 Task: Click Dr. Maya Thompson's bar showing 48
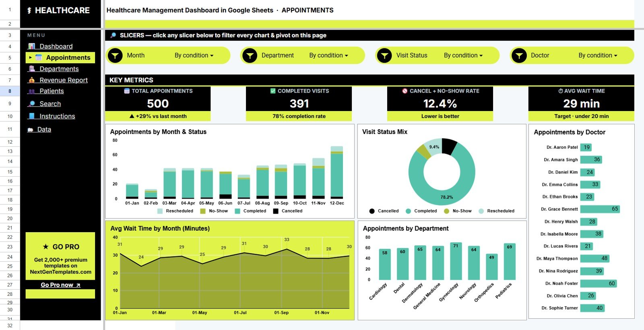pyautogui.click(x=595, y=258)
